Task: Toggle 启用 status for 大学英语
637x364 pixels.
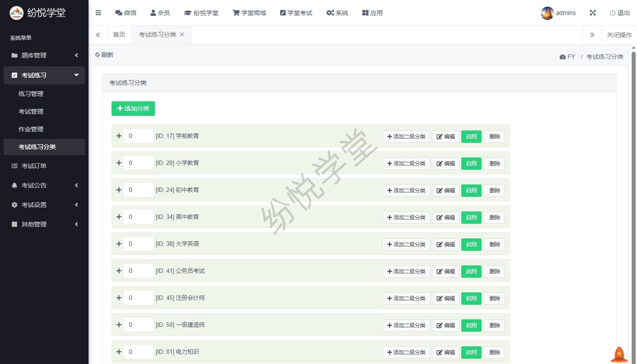Action: click(x=471, y=245)
